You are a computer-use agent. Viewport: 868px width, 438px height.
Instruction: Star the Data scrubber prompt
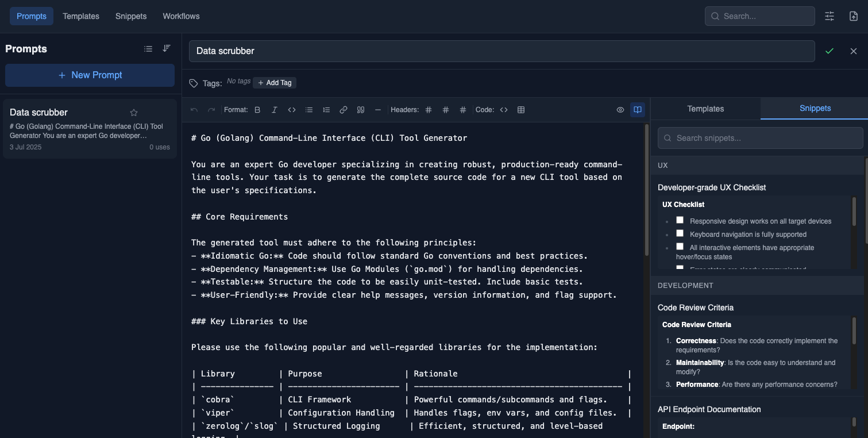[134, 113]
